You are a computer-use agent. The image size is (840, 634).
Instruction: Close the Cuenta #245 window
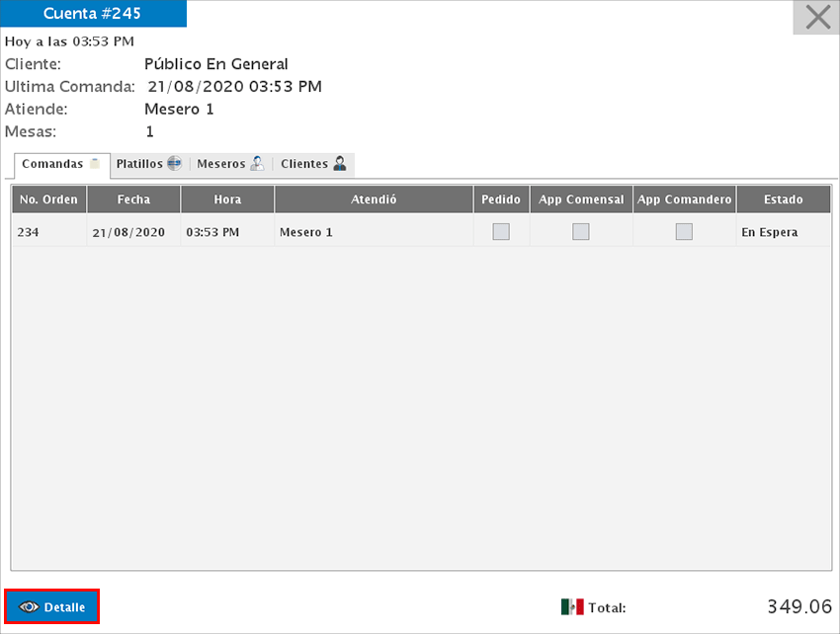point(817,18)
